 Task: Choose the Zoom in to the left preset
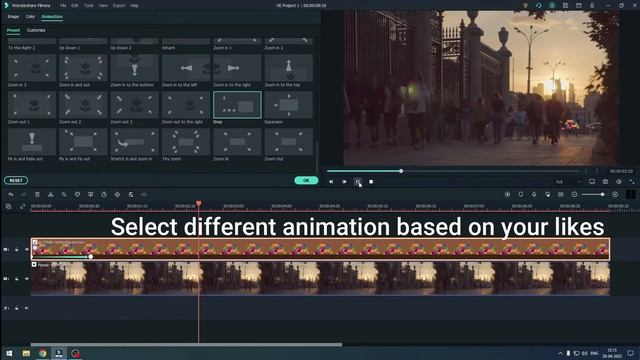(x=186, y=71)
